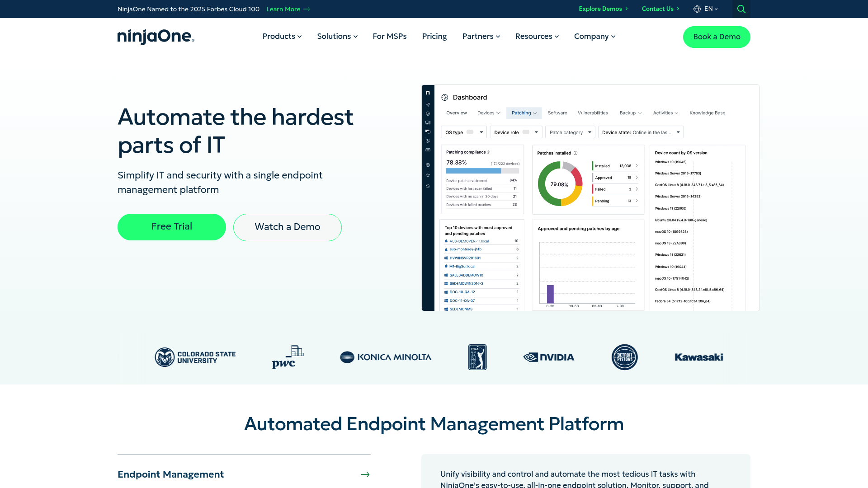Click the NinjaOne logo in the dashboard sidebar
868x488 pixels.
428,92
